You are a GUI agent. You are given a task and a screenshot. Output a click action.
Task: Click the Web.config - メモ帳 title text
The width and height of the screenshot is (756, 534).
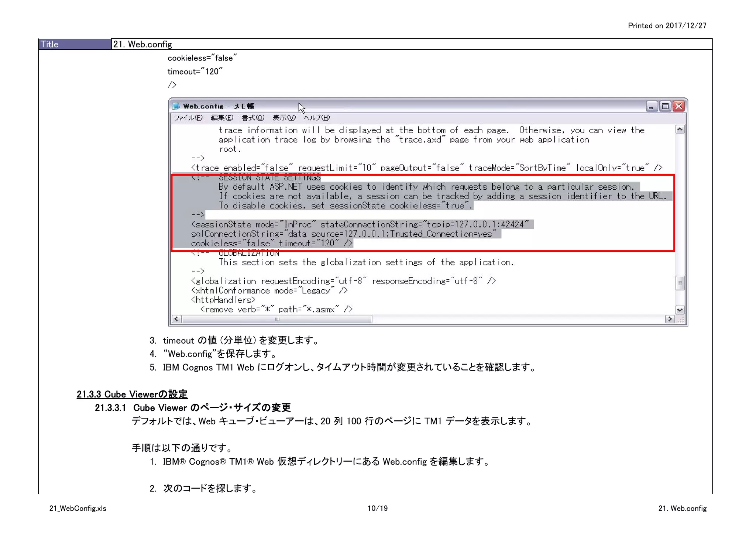219,106
